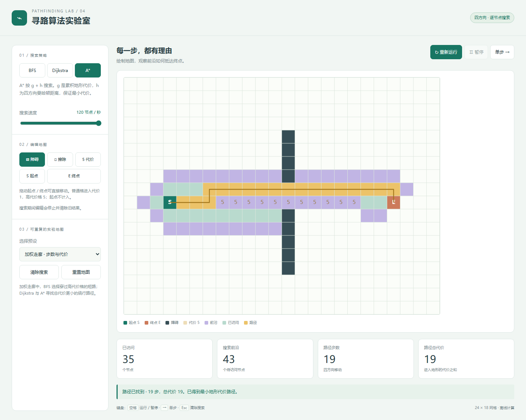The width and height of the screenshot is (526, 420).
Task: Click the search speed slider handle
Action: tap(99, 123)
